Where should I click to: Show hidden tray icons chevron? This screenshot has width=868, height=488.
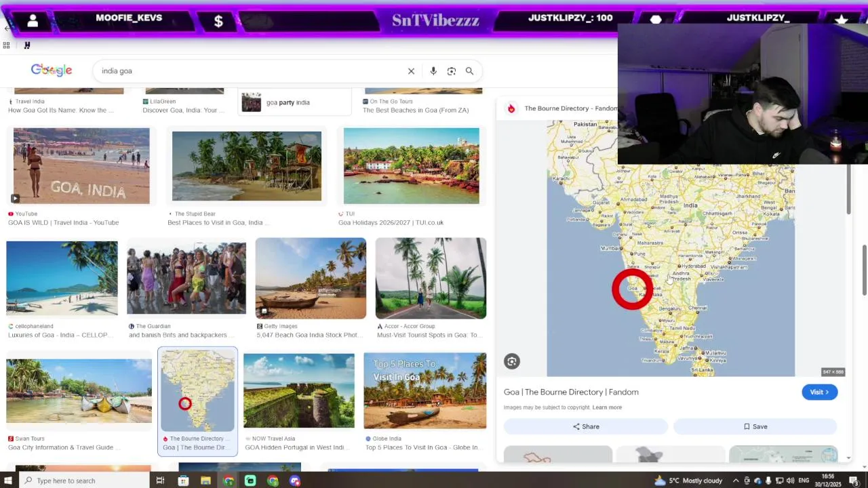736,481
